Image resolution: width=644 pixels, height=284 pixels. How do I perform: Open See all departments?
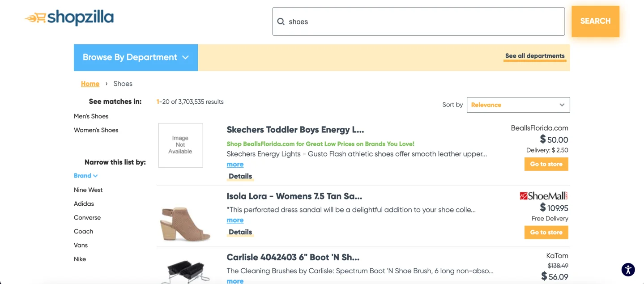point(534,56)
